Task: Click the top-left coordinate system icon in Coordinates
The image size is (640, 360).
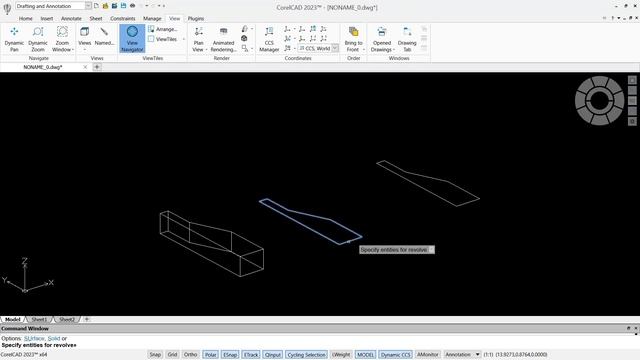Action: point(287,29)
